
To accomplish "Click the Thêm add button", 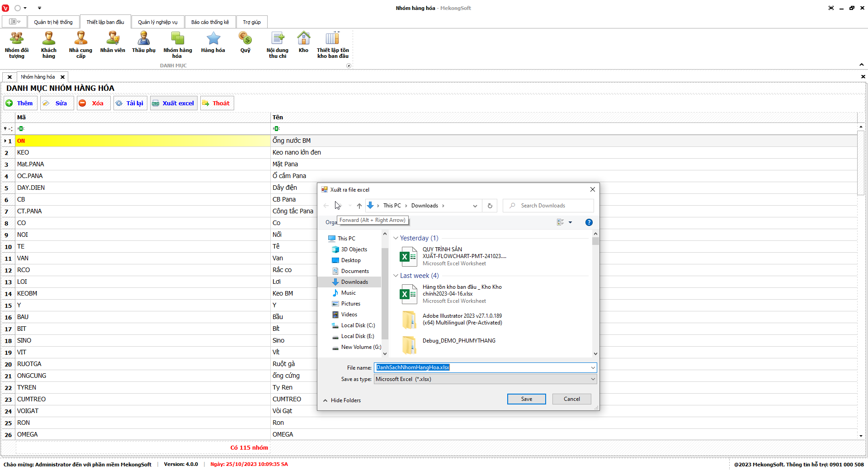I will [20, 103].
